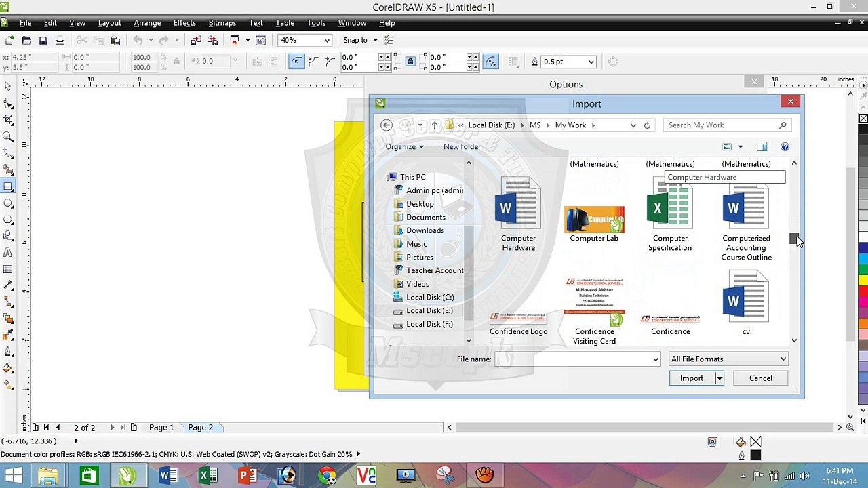Select the Text tool in the toolbox
The width and height of the screenshot is (868, 488).
(x=8, y=253)
